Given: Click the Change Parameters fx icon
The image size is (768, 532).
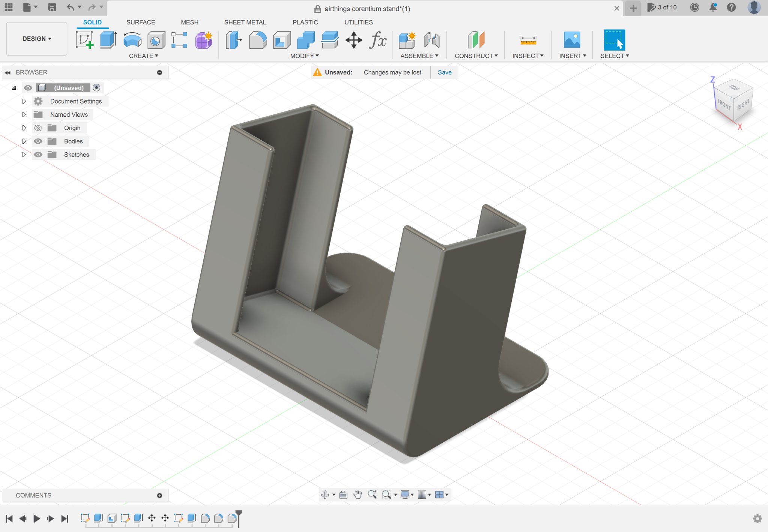Looking at the screenshot, I should tap(377, 40).
